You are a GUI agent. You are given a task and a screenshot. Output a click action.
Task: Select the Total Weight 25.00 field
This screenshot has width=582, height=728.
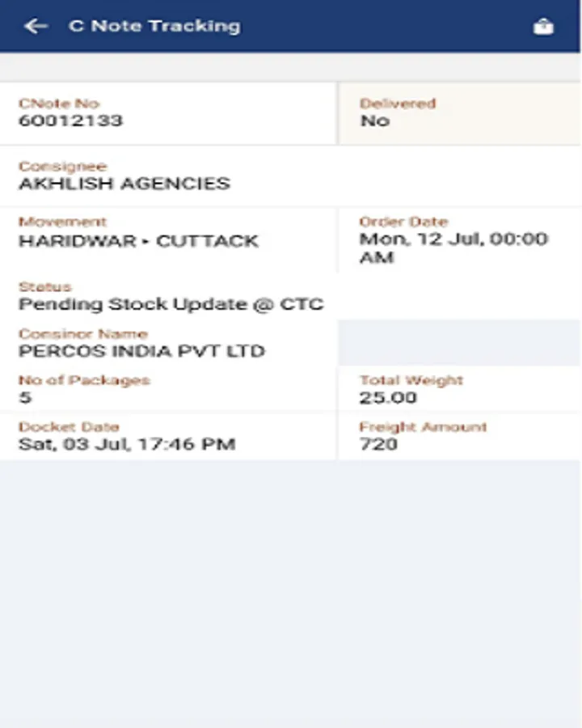click(x=459, y=389)
